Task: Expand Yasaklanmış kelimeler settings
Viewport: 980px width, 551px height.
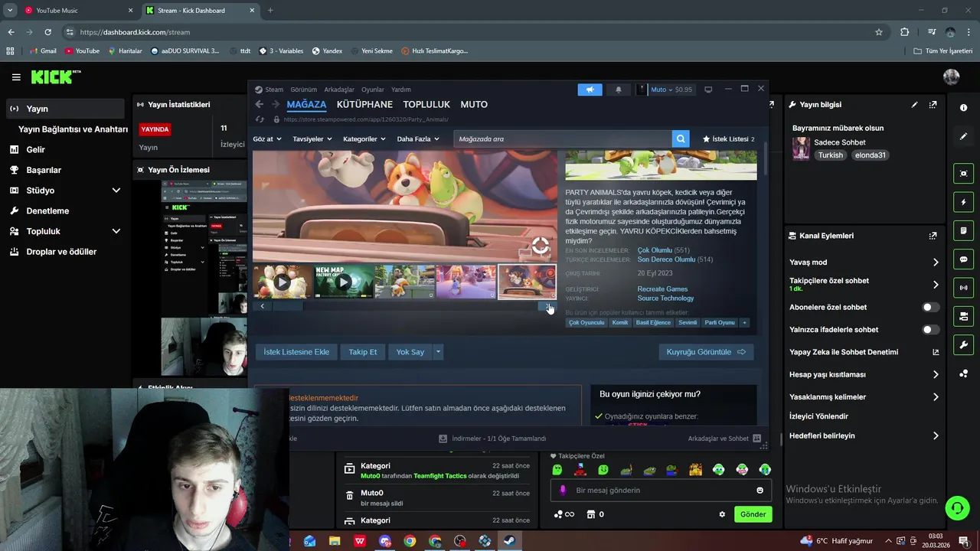Action: pyautogui.click(x=936, y=397)
